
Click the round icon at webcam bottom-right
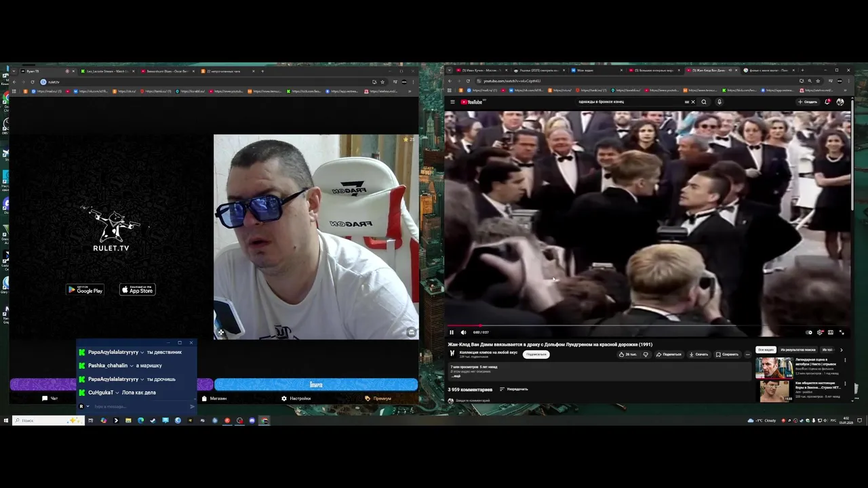[412, 332]
